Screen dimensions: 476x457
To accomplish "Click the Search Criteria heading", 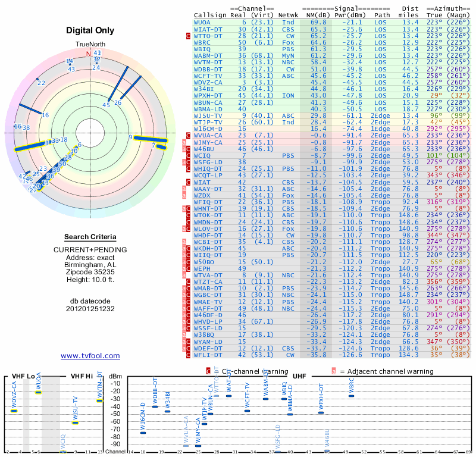I will (90, 237).
